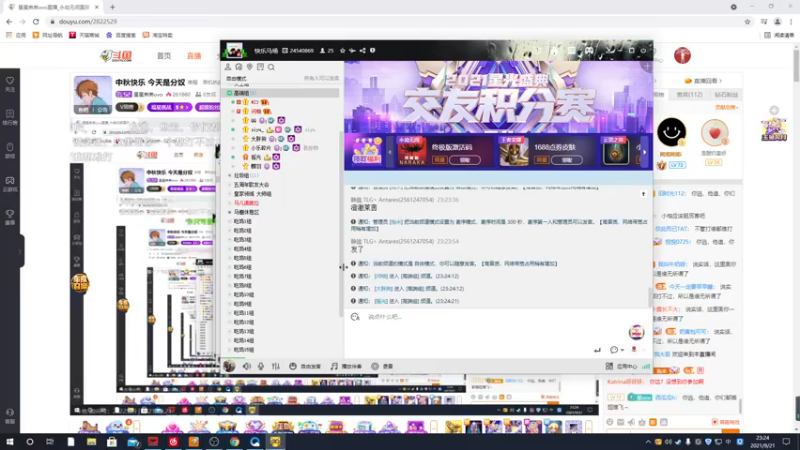
Task: Select user 大胖狗 in channel list
Action: pos(258,139)
